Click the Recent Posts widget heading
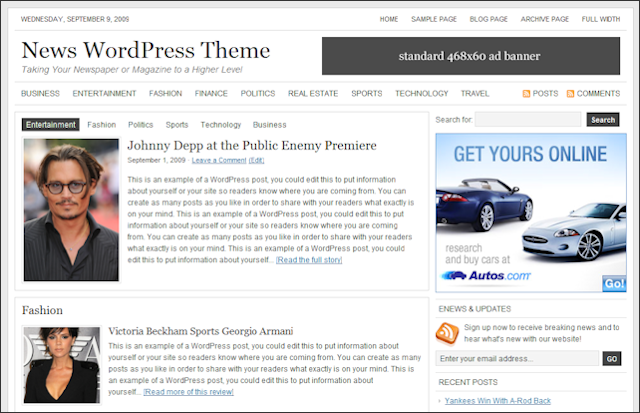This screenshot has height=413, width=640. point(468,382)
